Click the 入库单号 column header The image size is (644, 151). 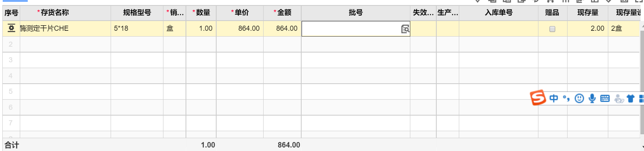498,12
